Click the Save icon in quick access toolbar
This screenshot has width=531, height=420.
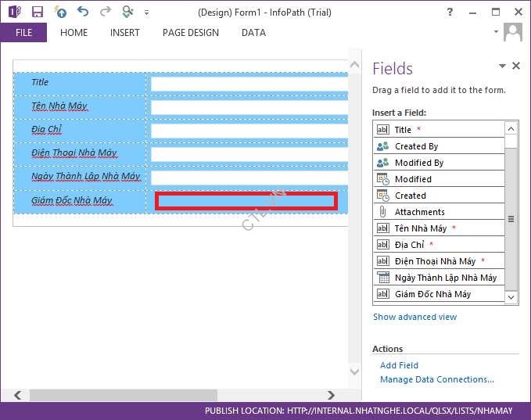click(x=38, y=13)
